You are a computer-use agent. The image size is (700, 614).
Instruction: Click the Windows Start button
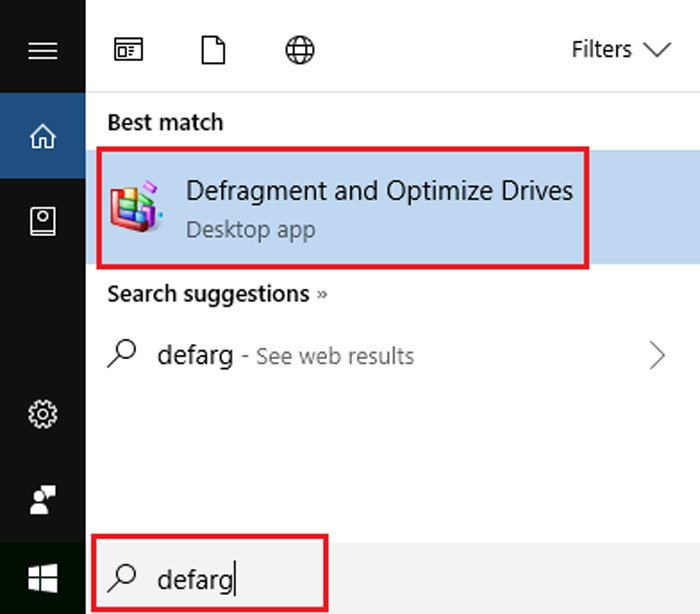(42, 578)
